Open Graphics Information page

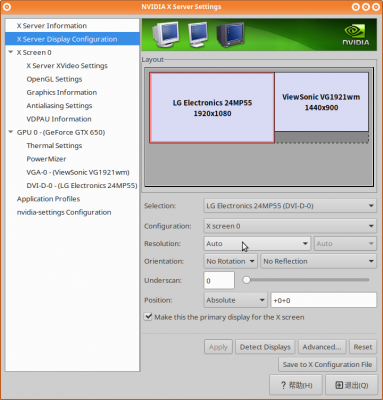point(62,92)
